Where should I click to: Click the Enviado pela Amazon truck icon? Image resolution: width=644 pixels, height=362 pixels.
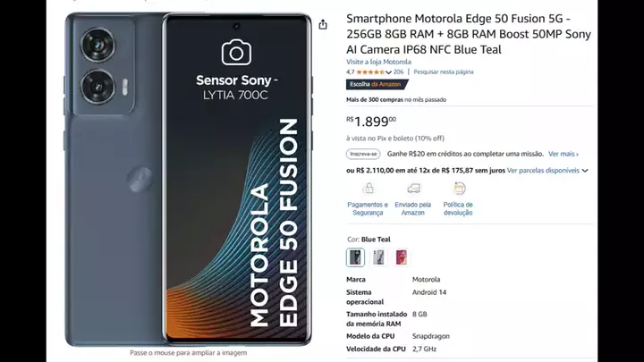pyautogui.click(x=413, y=189)
